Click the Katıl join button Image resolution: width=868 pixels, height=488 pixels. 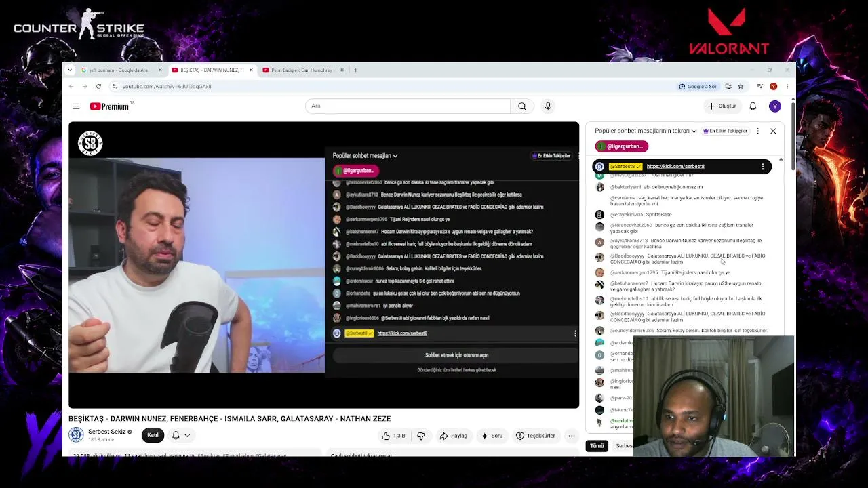153,435
